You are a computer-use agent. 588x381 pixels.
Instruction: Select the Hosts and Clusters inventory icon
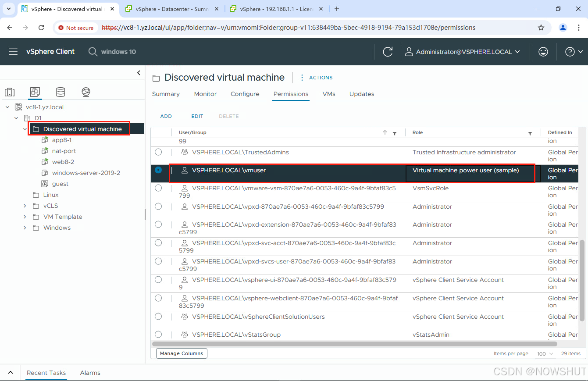tap(10, 92)
